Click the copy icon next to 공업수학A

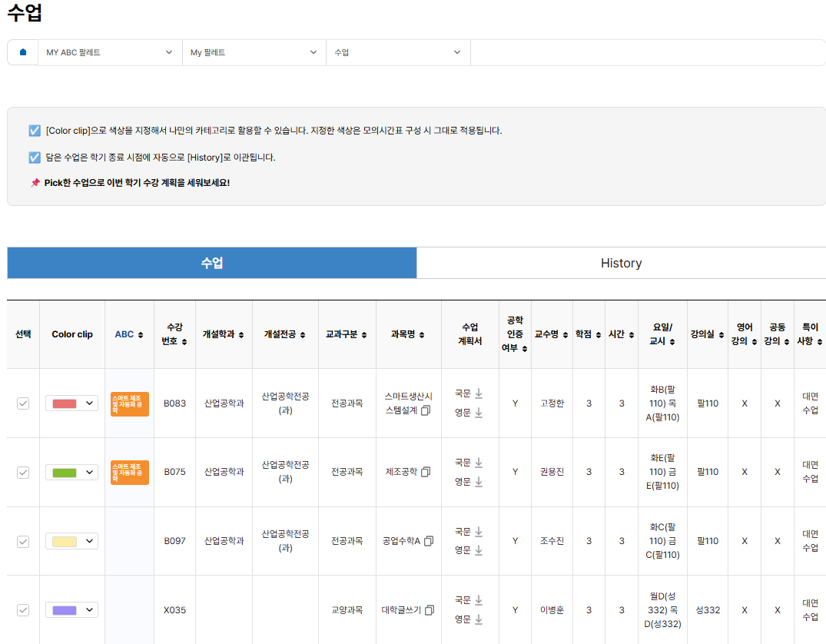pyautogui.click(x=428, y=541)
